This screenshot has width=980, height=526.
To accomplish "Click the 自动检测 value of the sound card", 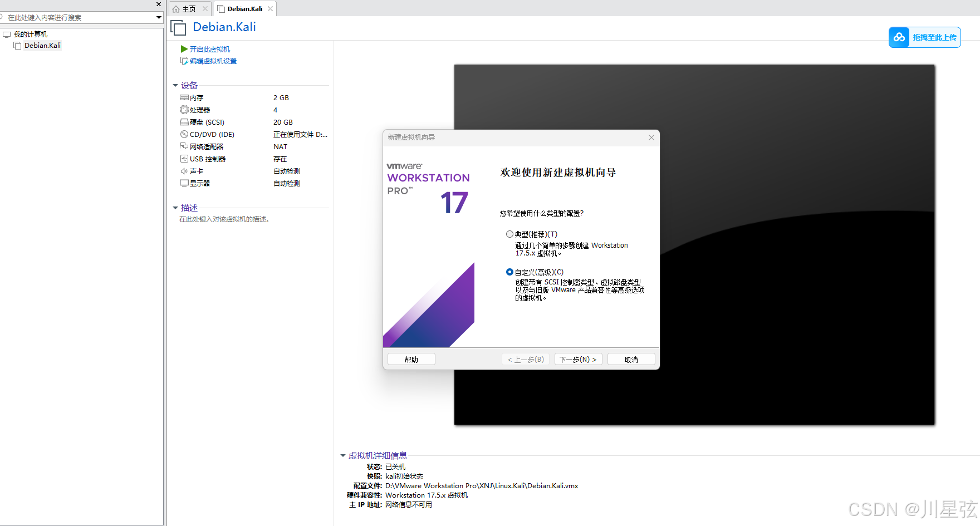I will tap(287, 171).
